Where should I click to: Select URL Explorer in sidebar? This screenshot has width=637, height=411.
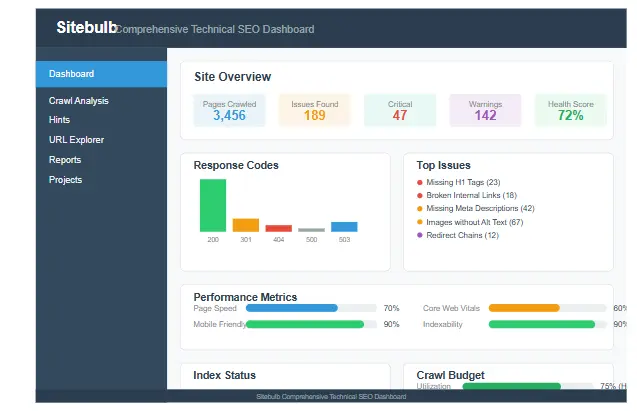[76, 140]
